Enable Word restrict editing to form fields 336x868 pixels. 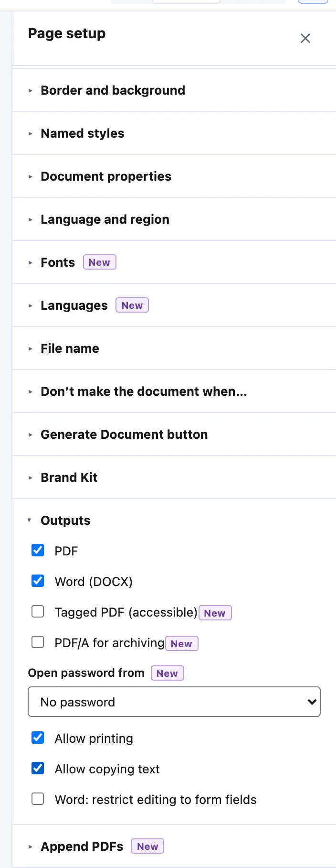(x=38, y=799)
